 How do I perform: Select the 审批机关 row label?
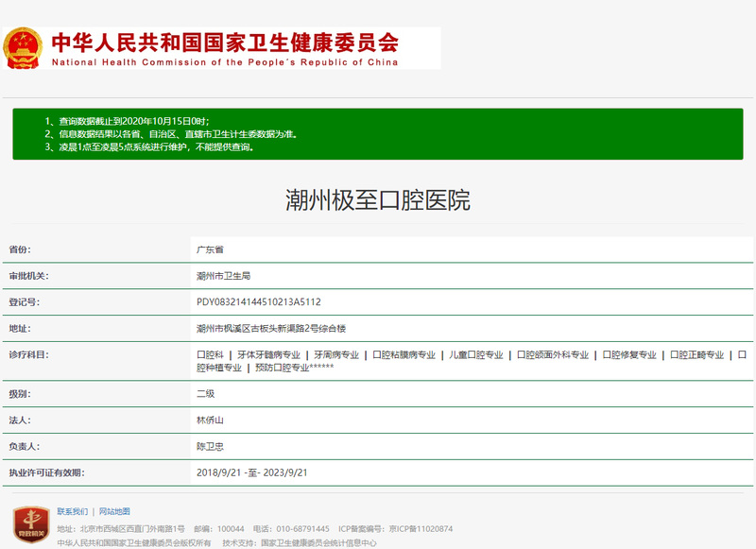28,276
